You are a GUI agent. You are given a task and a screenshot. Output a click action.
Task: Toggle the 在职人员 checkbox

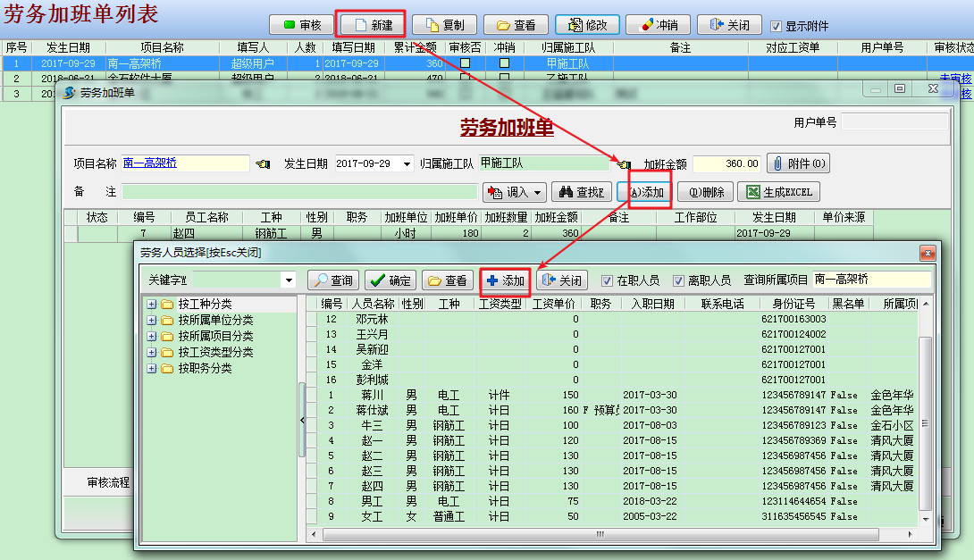click(607, 280)
